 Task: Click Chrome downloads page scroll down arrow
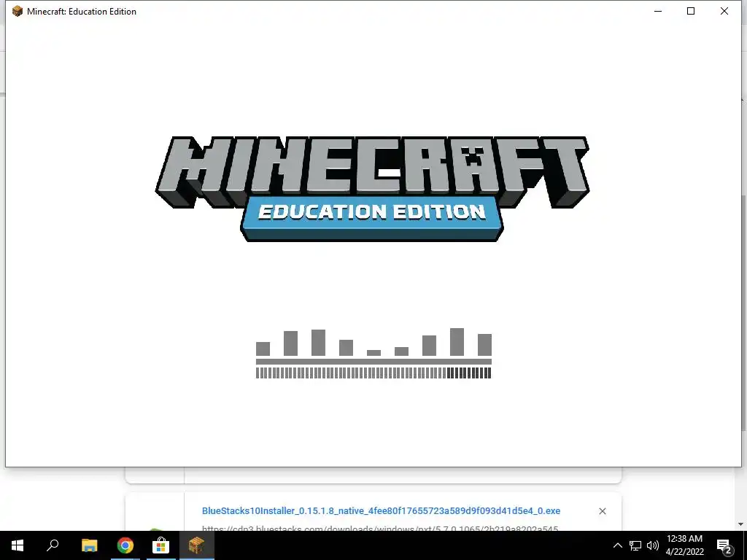[x=740, y=524]
